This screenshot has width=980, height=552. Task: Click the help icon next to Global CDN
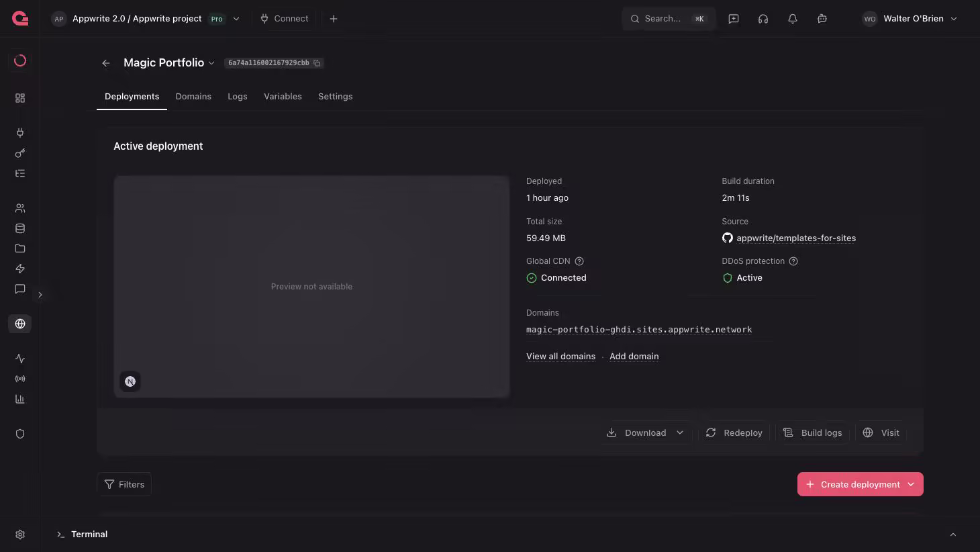579,261
